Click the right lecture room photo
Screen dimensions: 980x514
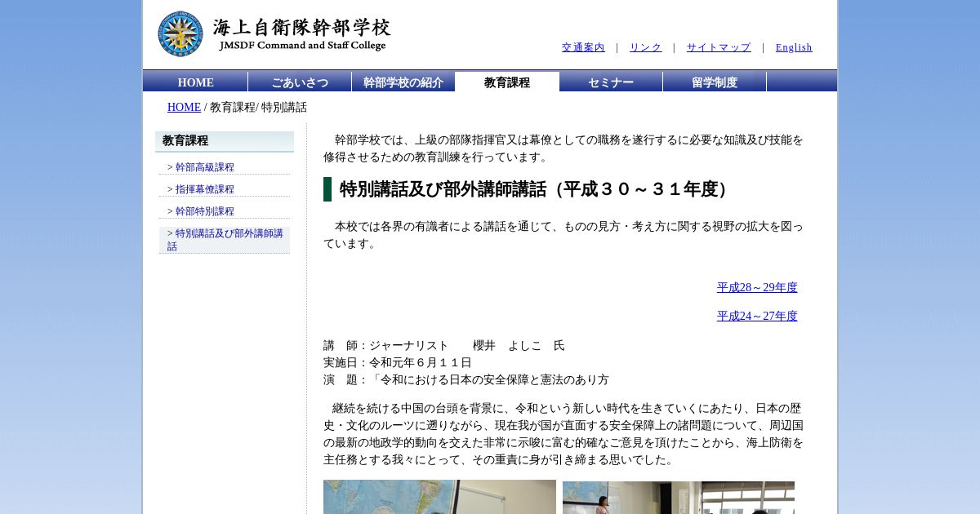[x=679, y=497]
